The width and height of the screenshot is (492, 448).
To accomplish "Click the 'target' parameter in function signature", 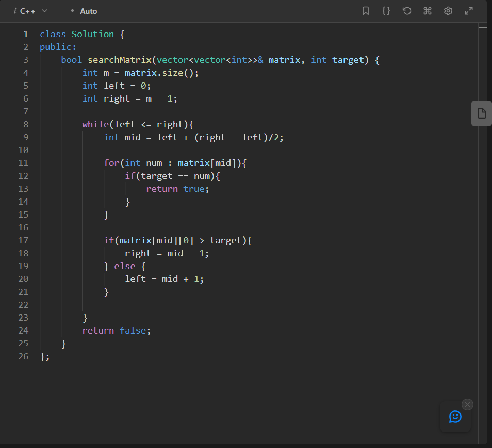I will pos(348,60).
